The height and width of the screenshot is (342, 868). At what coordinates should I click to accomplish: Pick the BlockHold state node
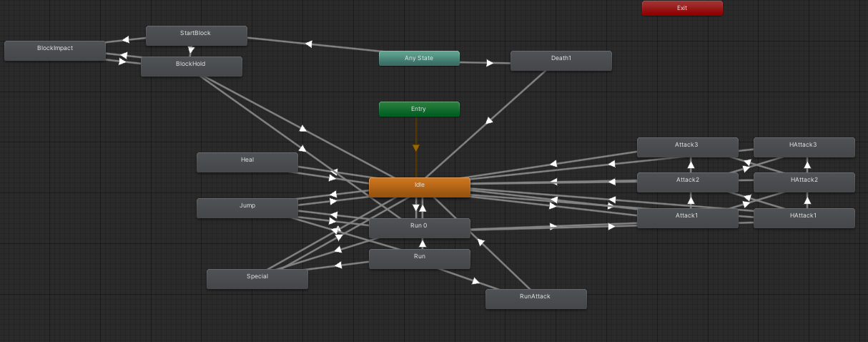click(191, 67)
